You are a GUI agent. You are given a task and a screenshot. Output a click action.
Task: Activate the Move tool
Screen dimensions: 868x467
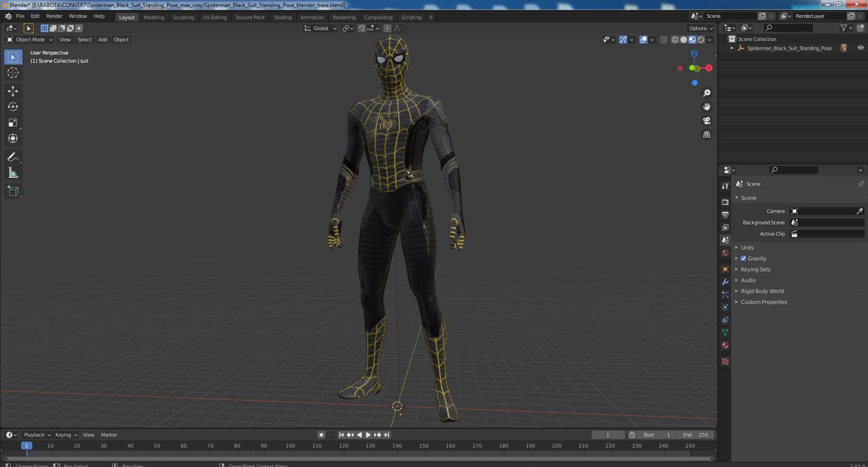[13, 91]
